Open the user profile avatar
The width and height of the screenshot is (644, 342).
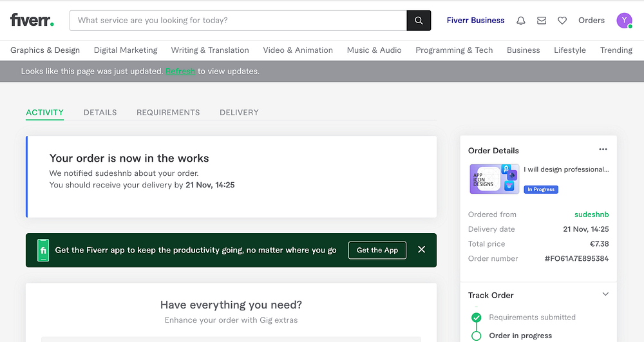tap(624, 21)
